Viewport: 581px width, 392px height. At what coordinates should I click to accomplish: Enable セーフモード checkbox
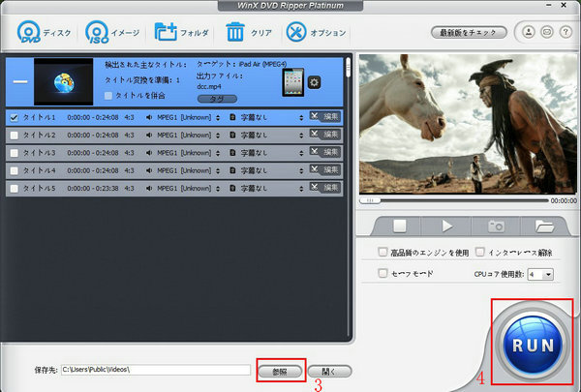point(382,274)
